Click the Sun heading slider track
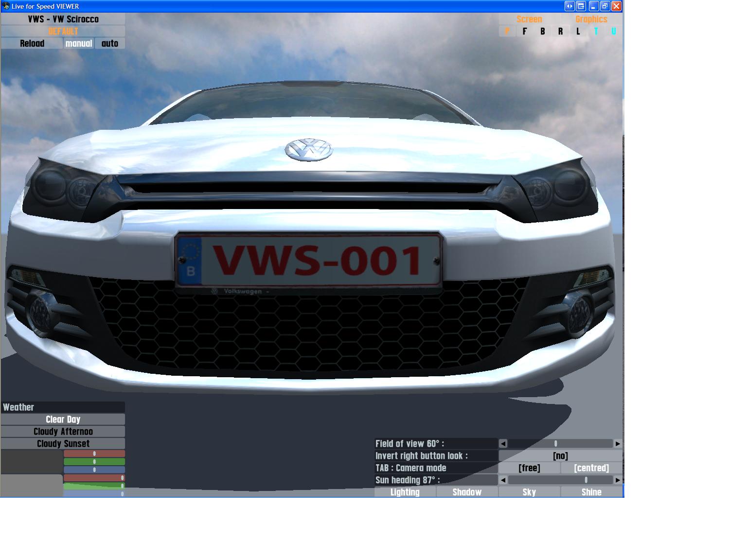Screen dimensions: 747x560 [560, 480]
